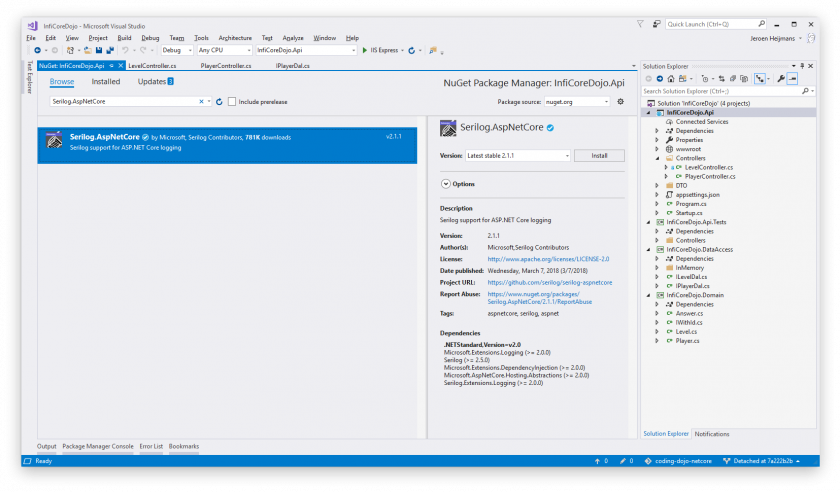Start debugging with green IIS Express play icon

coord(365,50)
